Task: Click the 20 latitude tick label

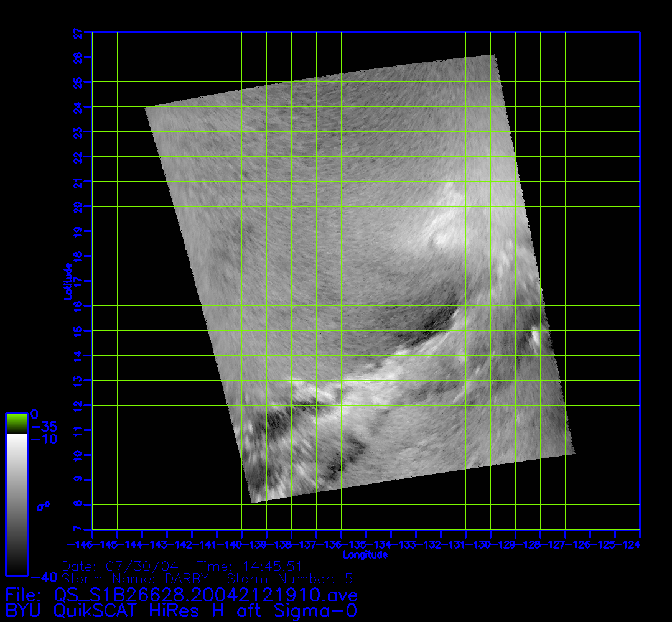Action: point(78,207)
